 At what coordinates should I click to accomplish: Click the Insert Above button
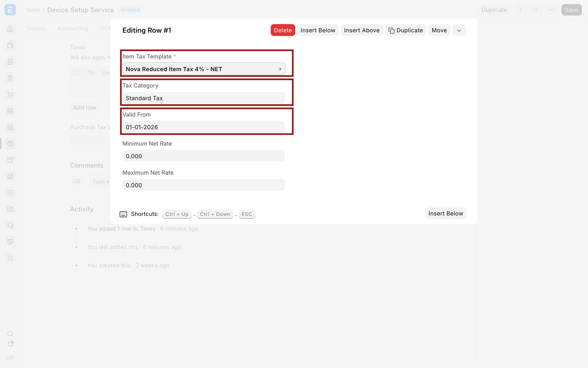point(362,30)
